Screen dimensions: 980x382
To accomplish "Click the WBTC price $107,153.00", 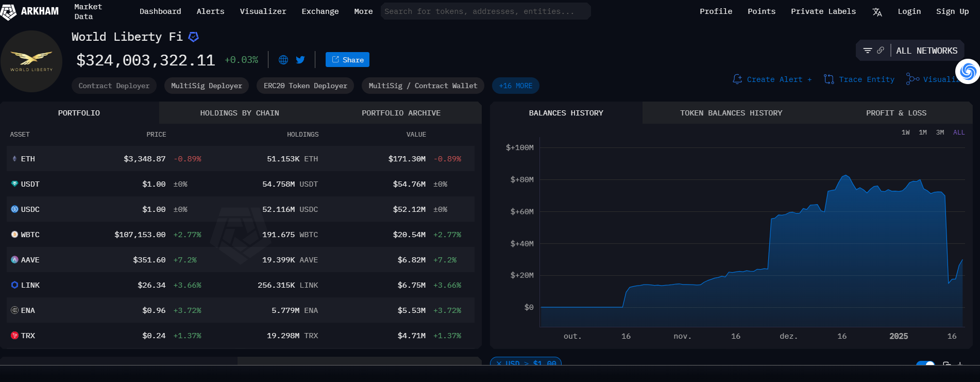I will (140, 235).
